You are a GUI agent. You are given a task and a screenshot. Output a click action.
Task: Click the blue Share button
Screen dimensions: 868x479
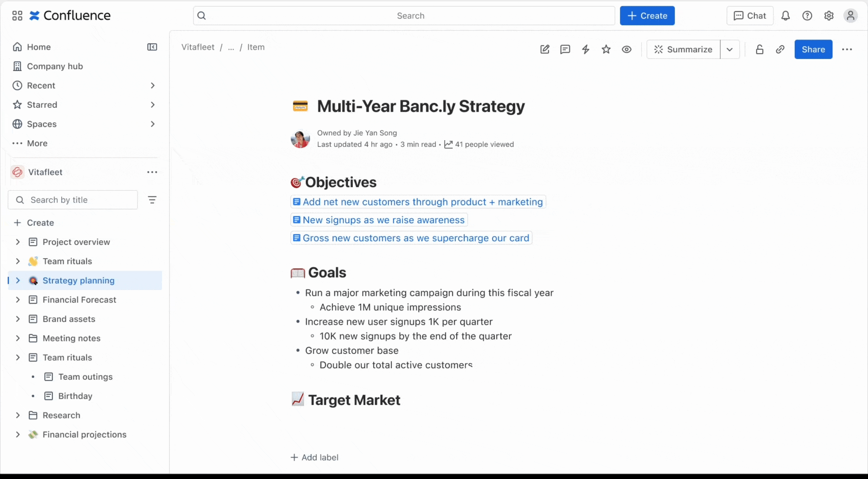(813, 49)
